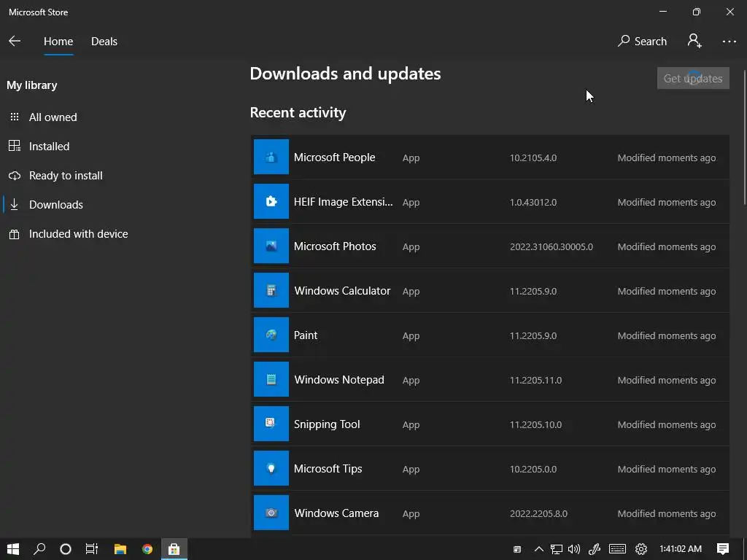Click version 10.2205.0.0 of Microsoft Tips
Viewport: 747px width, 560px height.
coord(533,469)
